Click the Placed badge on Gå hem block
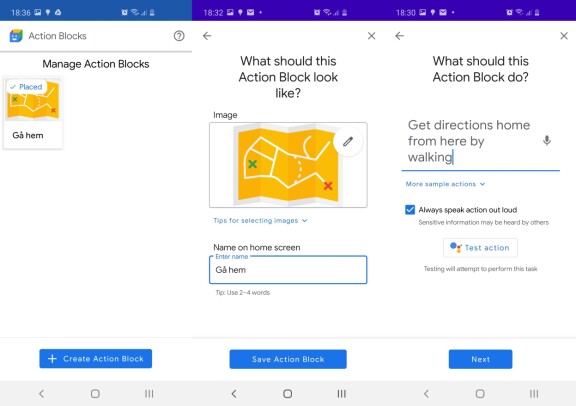The width and height of the screenshot is (576, 406). click(x=26, y=87)
